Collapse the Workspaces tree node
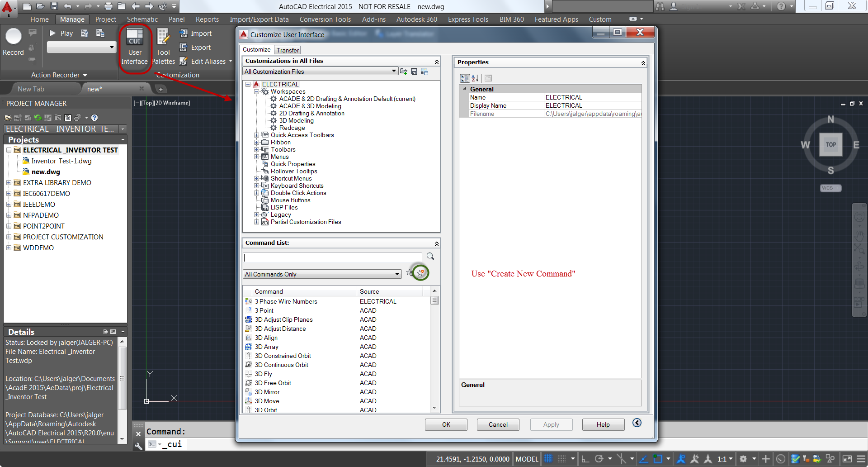 click(256, 91)
